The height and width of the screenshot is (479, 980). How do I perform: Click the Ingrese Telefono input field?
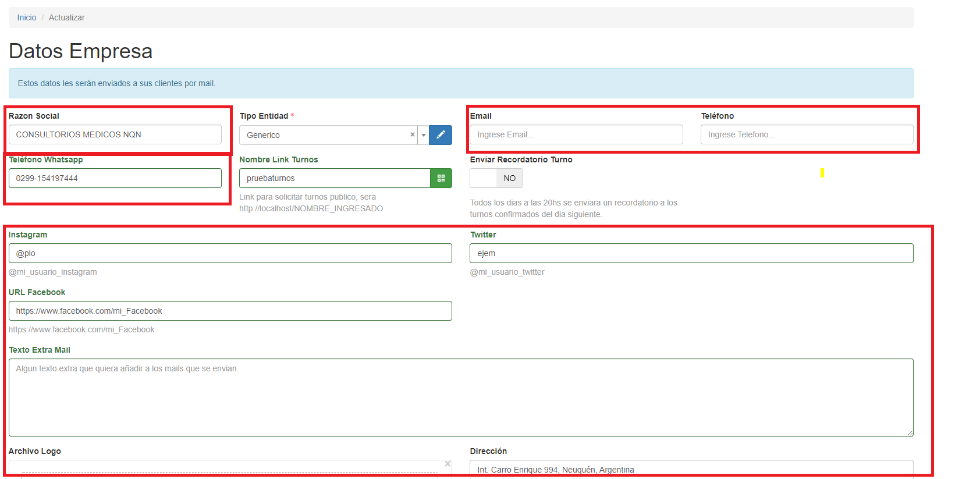(807, 134)
